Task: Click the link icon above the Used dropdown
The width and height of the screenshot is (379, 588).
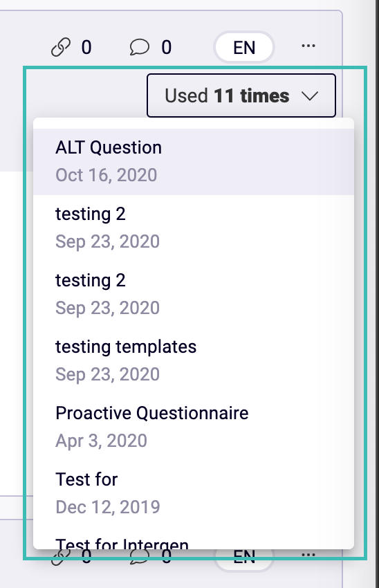Action: click(61, 47)
